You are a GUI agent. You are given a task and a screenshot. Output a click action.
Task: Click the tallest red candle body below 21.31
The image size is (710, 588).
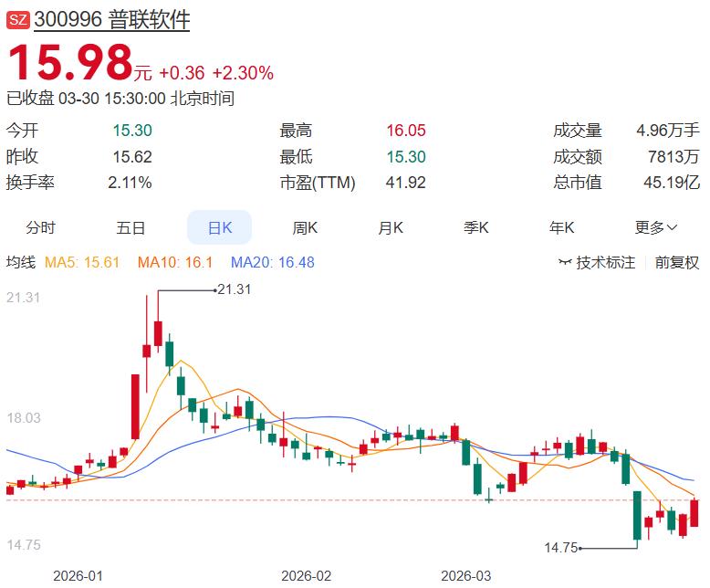coord(135,406)
